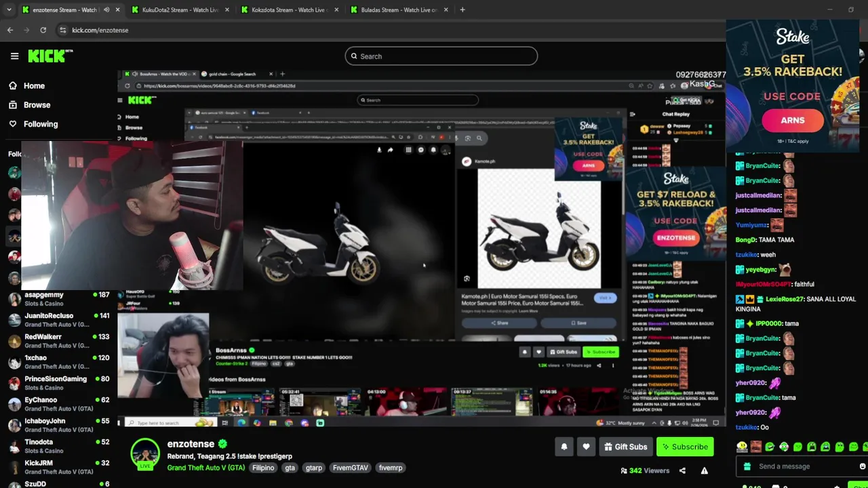This screenshot has height=488, width=868.
Task: Click the first emote in quick emote row
Action: [742, 447]
